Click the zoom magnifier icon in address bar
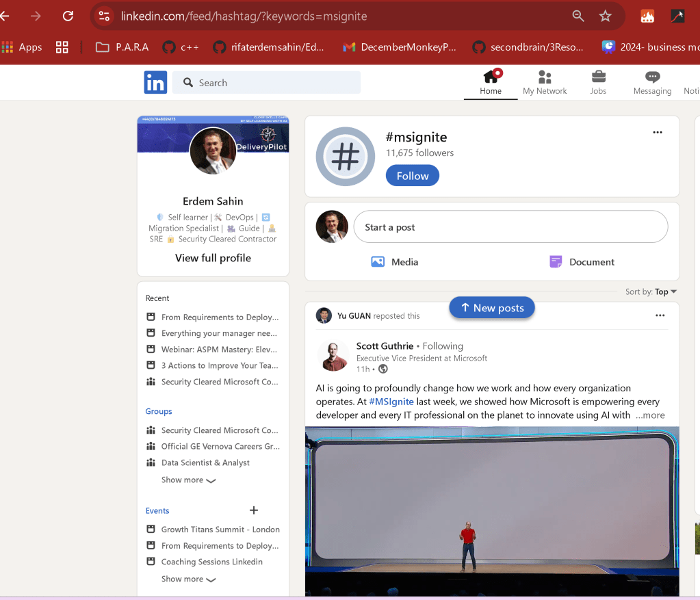The image size is (700, 600). [578, 16]
